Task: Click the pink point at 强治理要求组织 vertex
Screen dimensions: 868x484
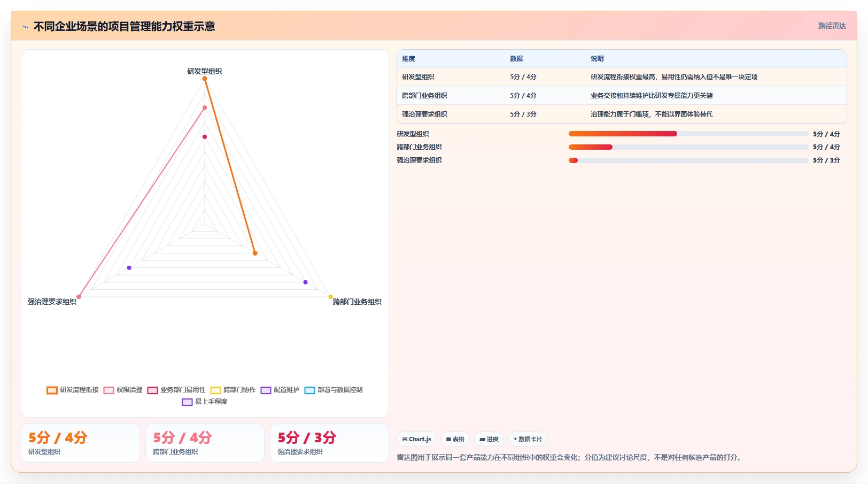Action: 79,297
